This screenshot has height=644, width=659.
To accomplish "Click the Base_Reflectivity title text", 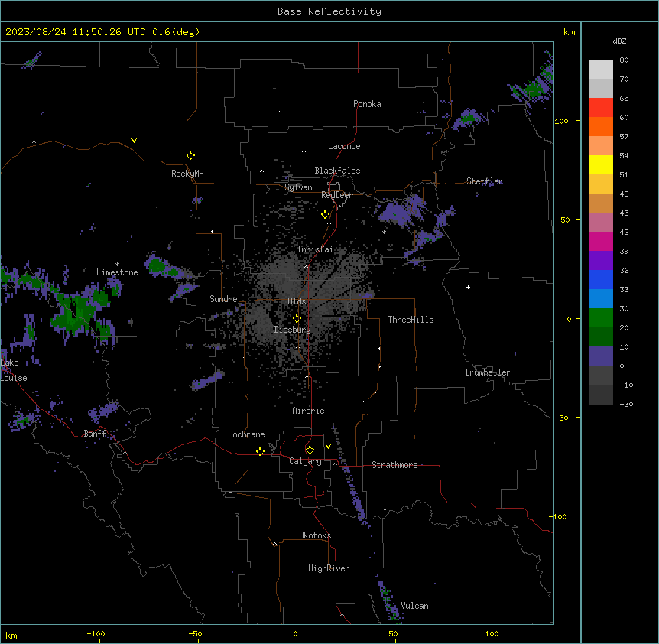I will click(329, 11).
